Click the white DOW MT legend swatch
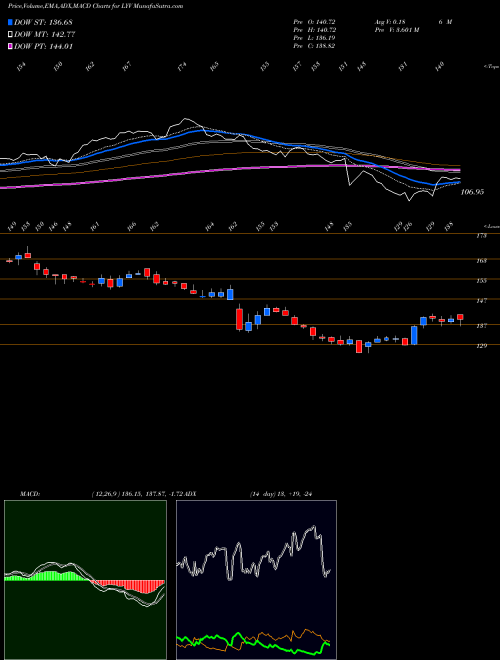This screenshot has height=660, width=500. pyautogui.click(x=11, y=35)
